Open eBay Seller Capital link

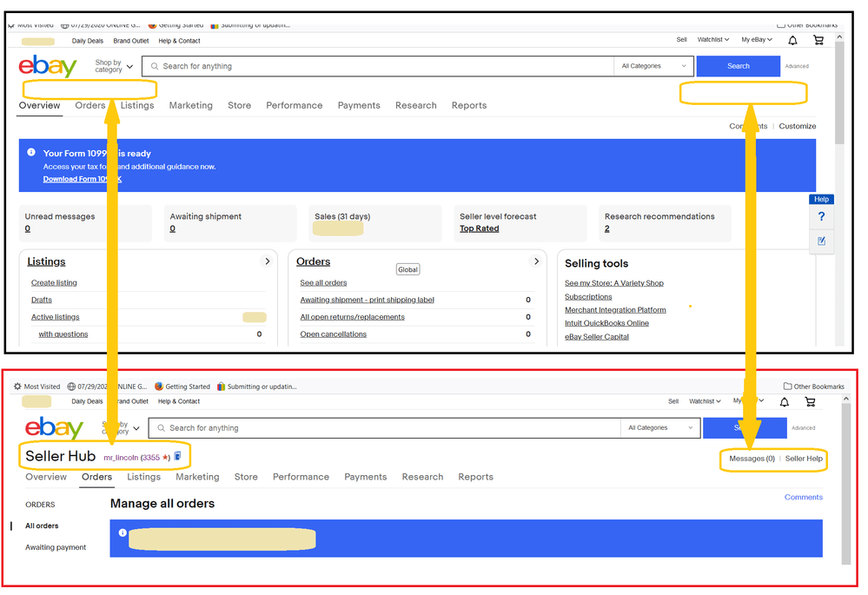[597, 336]
